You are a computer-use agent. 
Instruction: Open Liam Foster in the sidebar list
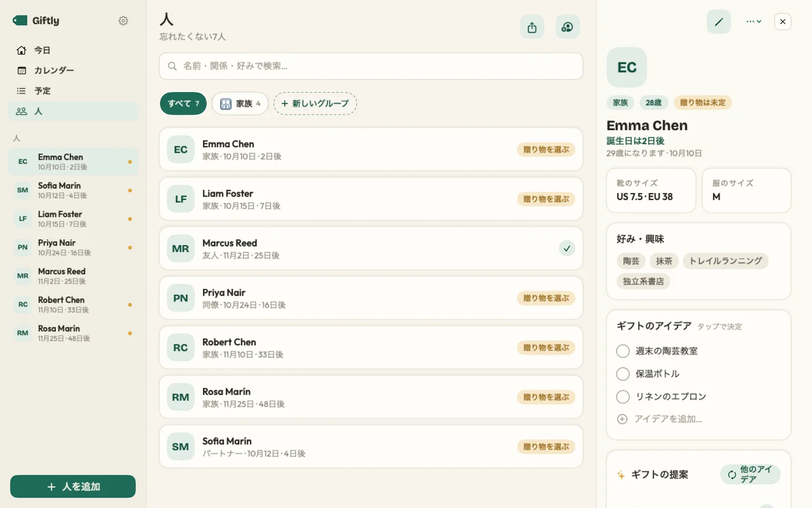coord(73,219)
